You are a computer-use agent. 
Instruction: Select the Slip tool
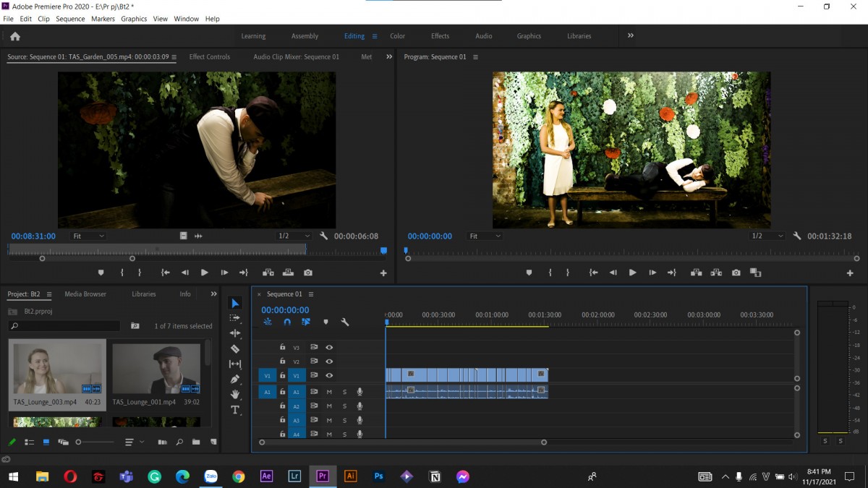[x=234, y=364]
